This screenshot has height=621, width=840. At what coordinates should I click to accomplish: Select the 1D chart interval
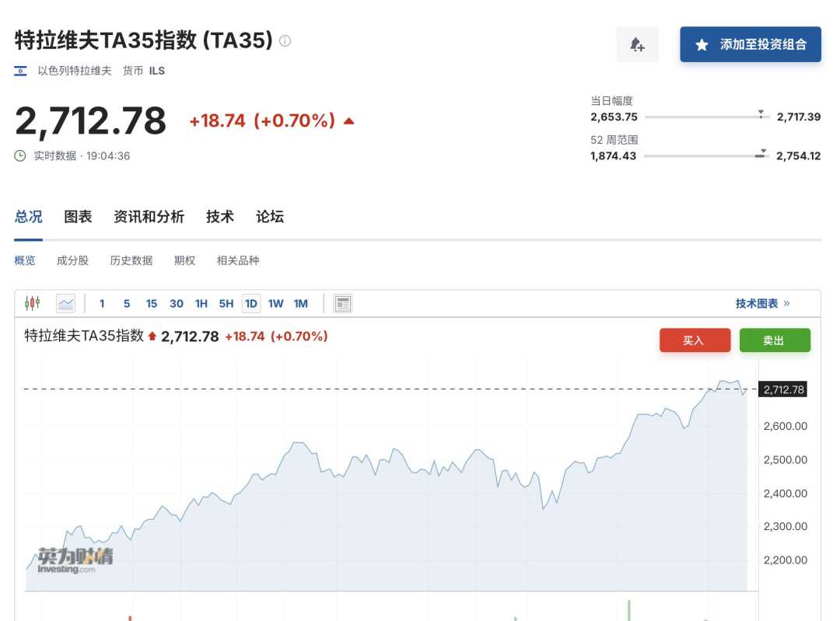(x=250, y=303)
